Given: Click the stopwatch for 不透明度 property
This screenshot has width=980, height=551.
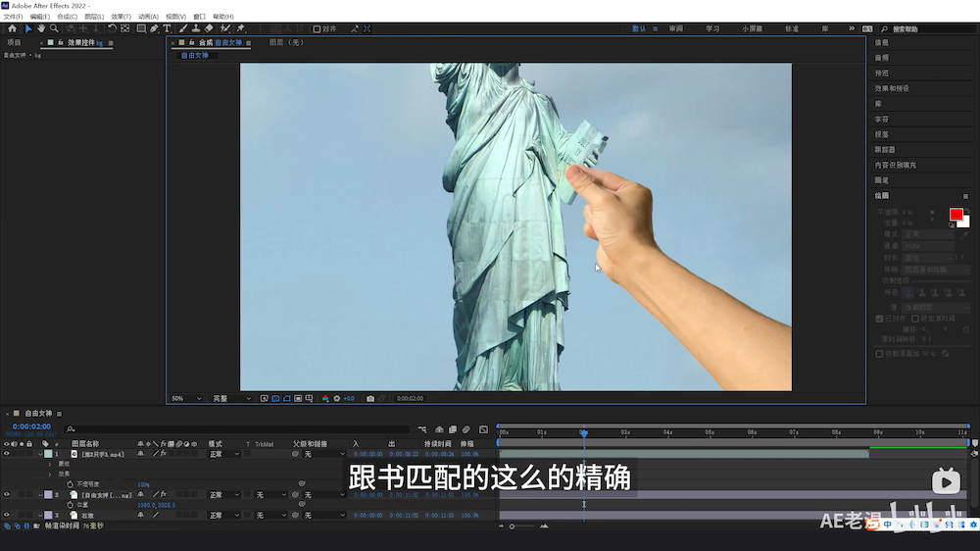Looking at the screenshot, I should 70,484.
